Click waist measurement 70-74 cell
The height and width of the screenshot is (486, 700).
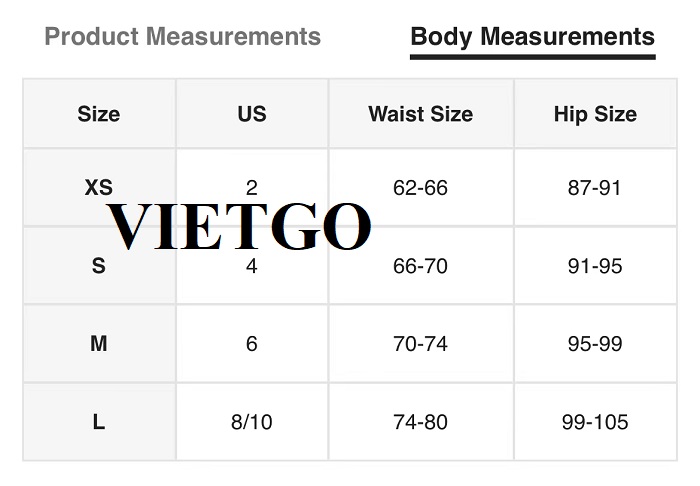click(421, 344)
